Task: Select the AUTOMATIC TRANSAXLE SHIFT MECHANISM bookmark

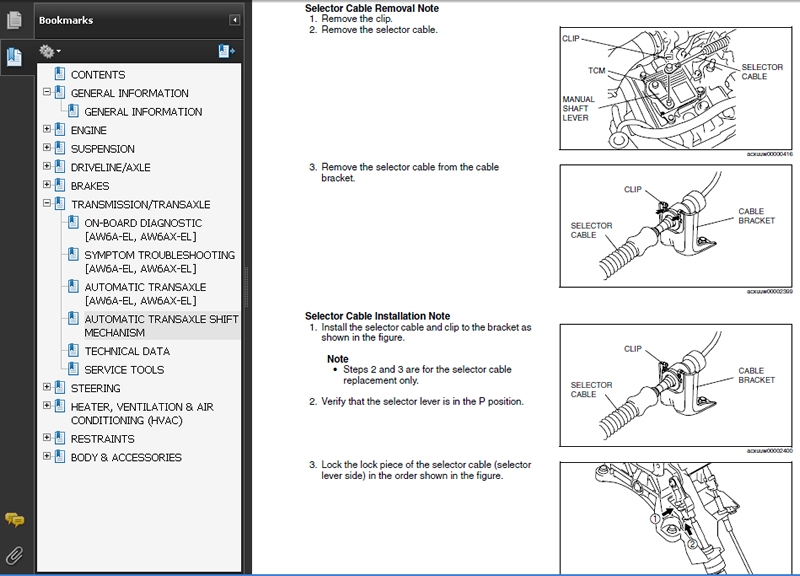Action: tap(161, 326)
